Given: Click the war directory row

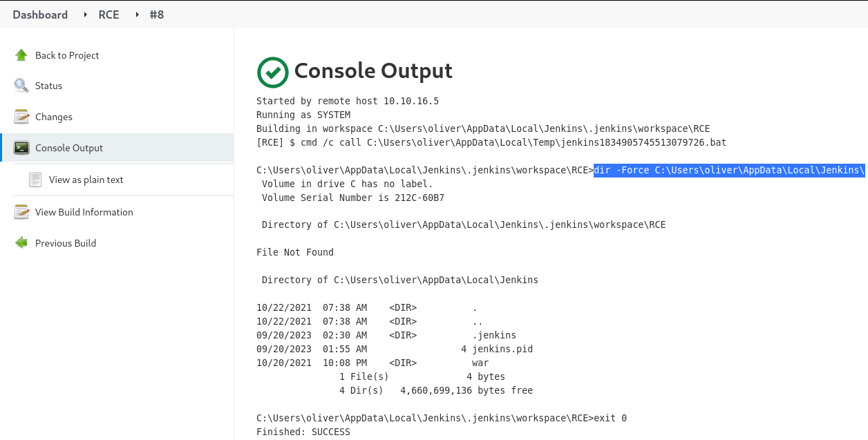Looking at the screenshot, I should pyautogui.click(x=372, y=363).
